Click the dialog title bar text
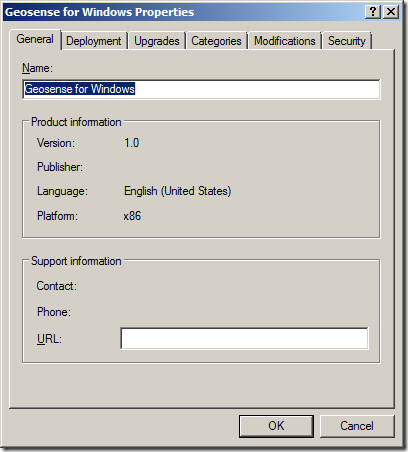The width and height of the screenshot is (408, 452). pos(100,12)
